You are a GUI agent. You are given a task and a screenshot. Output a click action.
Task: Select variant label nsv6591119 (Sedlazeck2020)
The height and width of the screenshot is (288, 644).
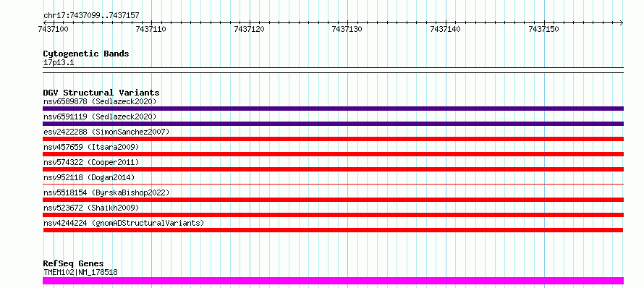tap(100, 117)
